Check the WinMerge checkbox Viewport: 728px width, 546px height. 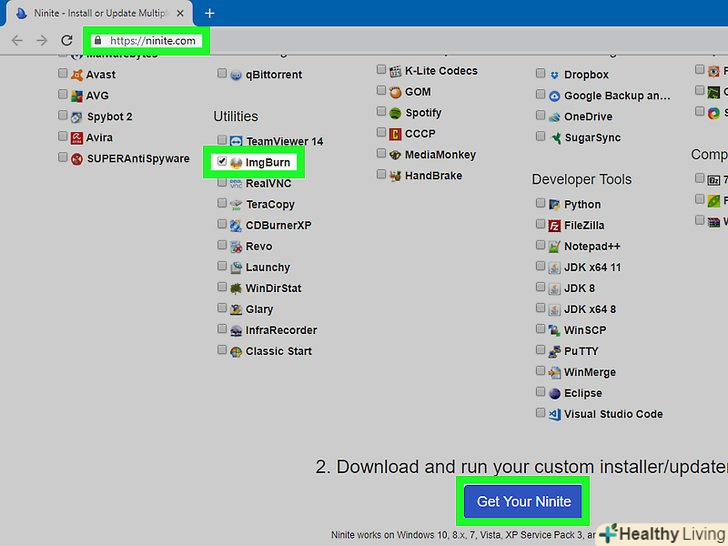click(540, 370)
